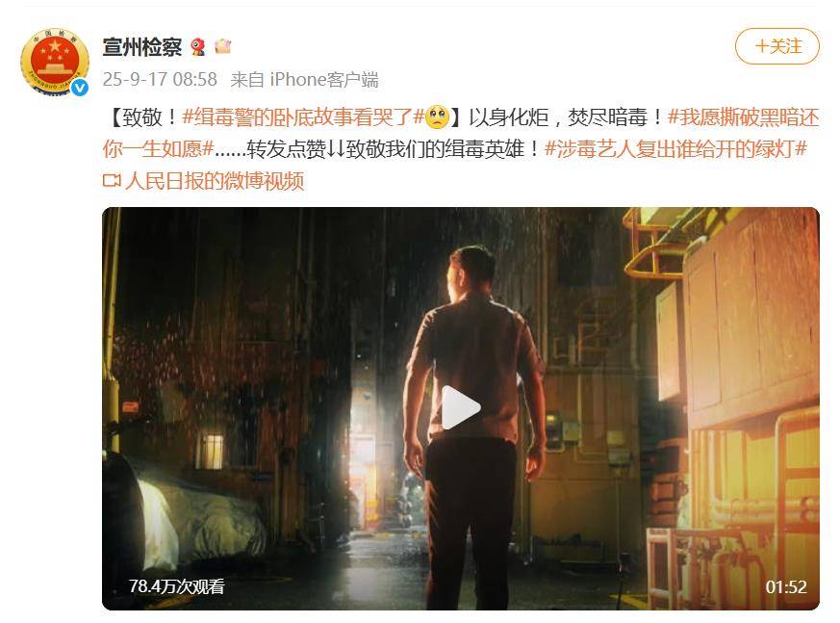Follow the account with +关注 button
Image resolution: width=840 pixels, height=623 pixels.
click(776, 46)
